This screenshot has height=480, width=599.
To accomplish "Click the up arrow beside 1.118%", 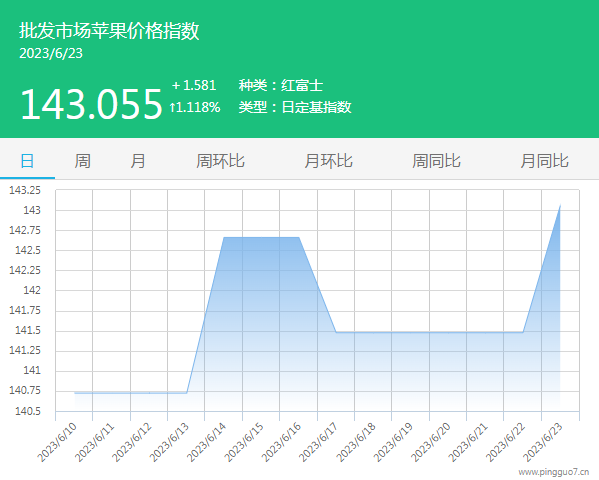I will [x=172, y=107].
